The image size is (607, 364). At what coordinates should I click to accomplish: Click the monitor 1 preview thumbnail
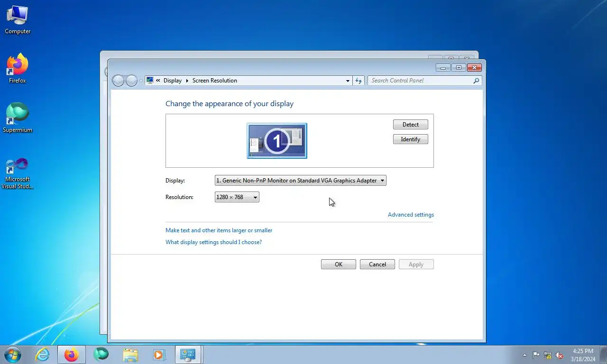[277, 141]
